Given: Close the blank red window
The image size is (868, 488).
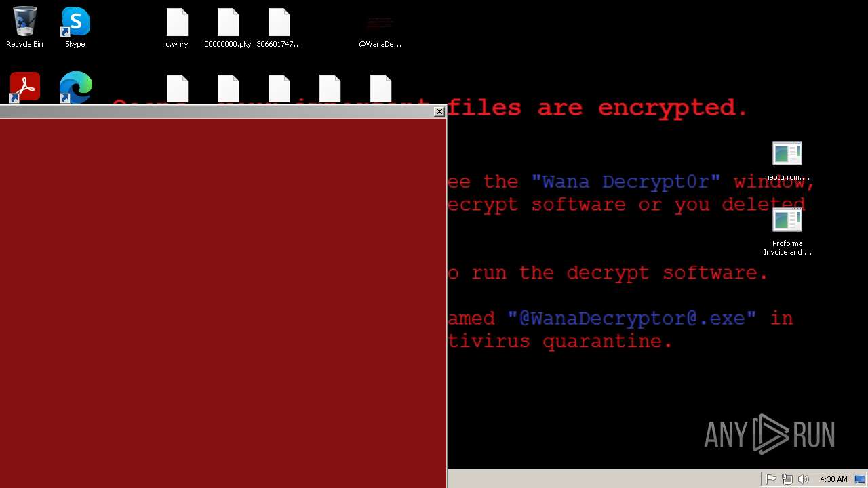Looking at the screenshot, I should [439, 112].
